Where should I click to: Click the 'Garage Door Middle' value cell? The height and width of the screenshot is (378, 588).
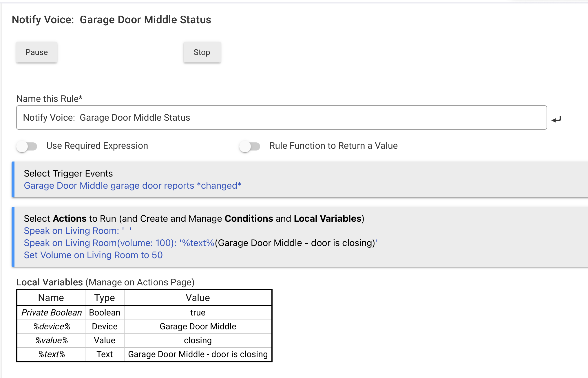[x=198, y=326]
